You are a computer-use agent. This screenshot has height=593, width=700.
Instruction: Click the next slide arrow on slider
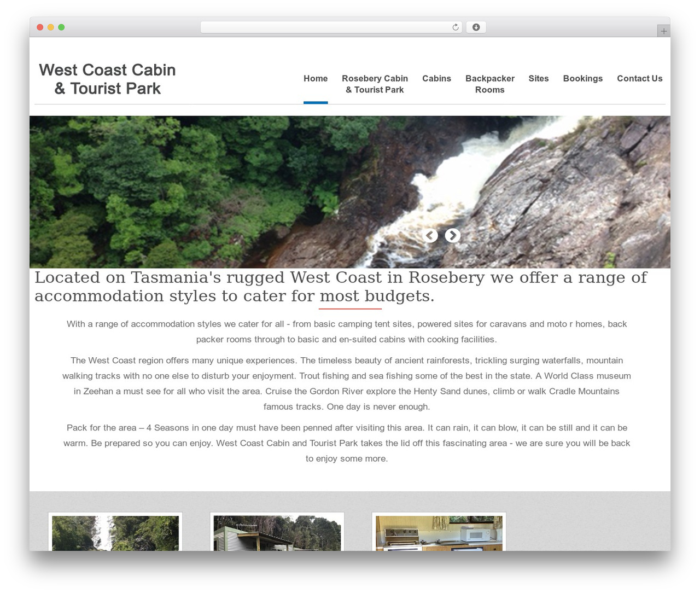pos(452,235)
